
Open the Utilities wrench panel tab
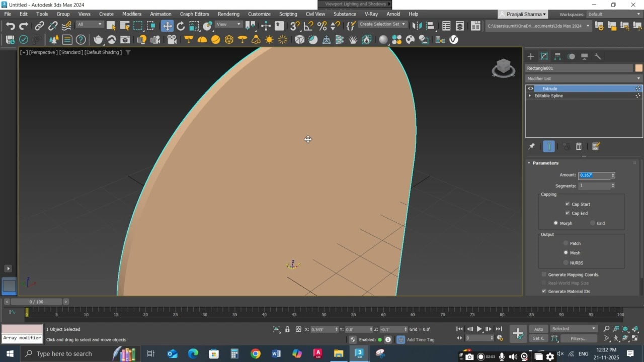tap(598, 56)
